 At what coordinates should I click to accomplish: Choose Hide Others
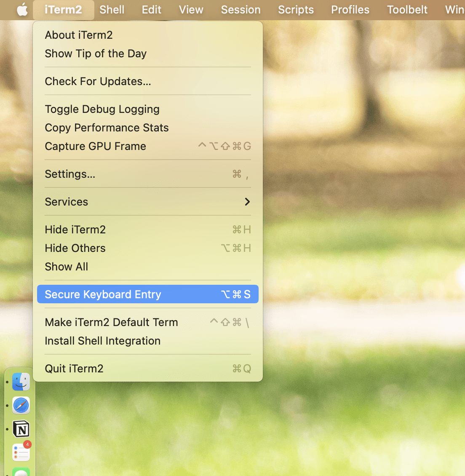pyautogui.click(x=75, y=248)
